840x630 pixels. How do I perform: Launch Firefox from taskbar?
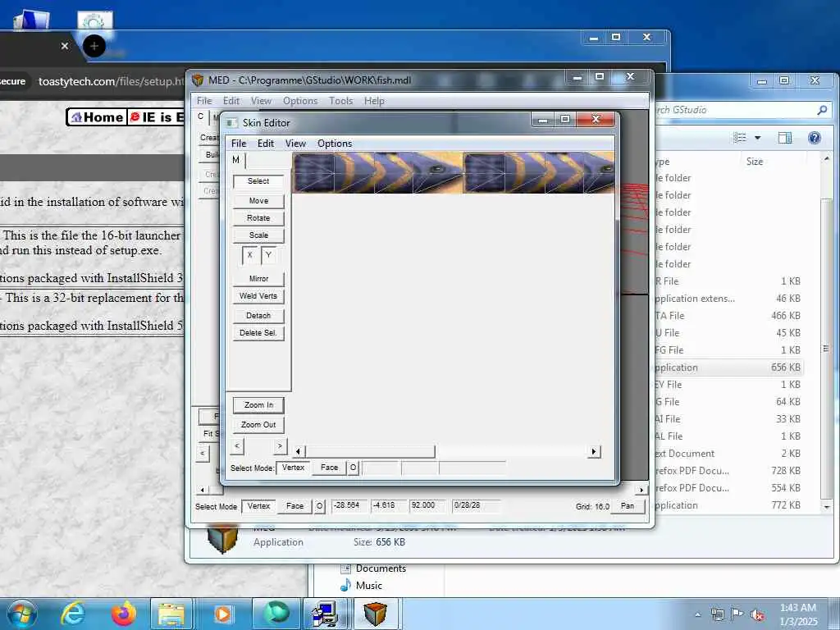123,614
